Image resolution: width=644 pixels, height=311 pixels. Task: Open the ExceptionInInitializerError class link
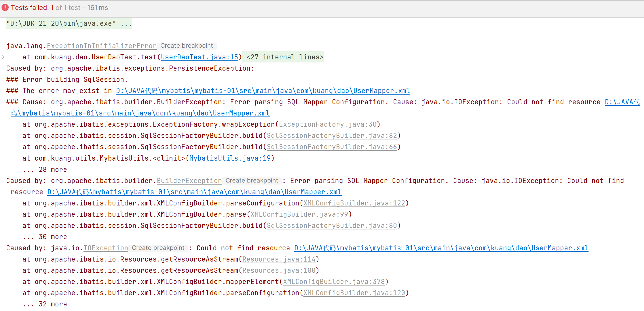[102, 46]
